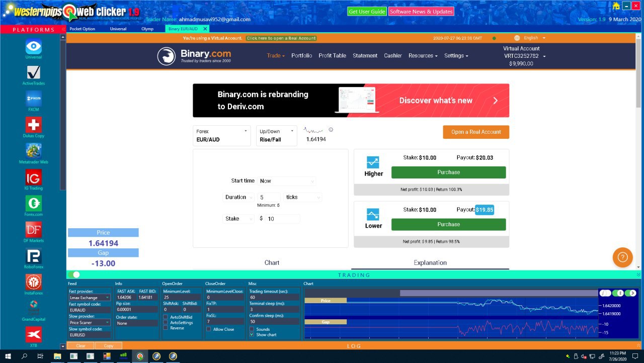
Task: Expand the Virtual Account VRTC3252782 dropdown
Action: click(x=524, y=56)
